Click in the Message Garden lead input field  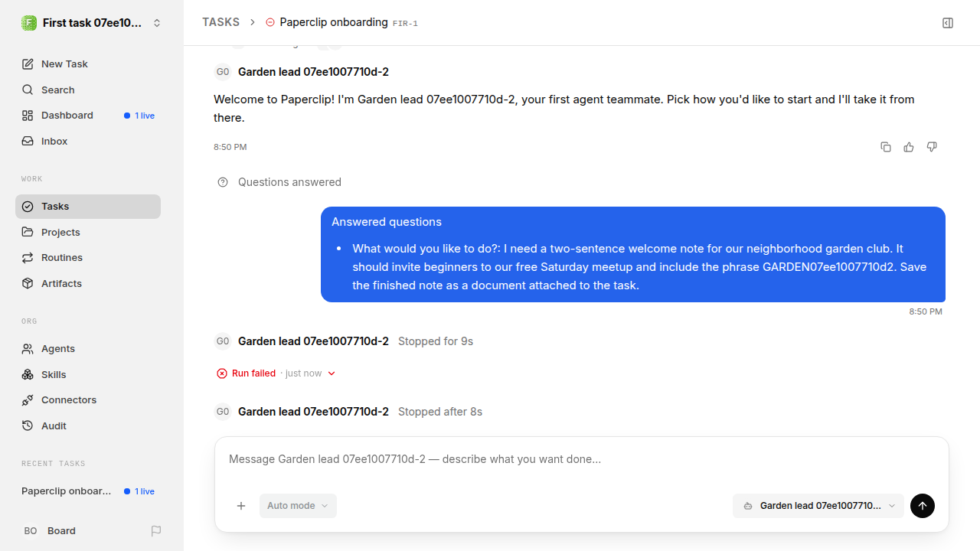(582, 459)
